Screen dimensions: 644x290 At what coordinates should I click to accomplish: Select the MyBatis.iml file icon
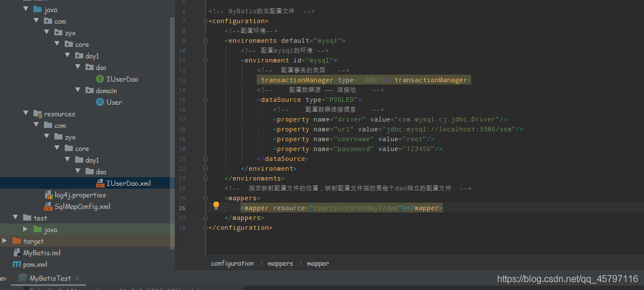17,252
